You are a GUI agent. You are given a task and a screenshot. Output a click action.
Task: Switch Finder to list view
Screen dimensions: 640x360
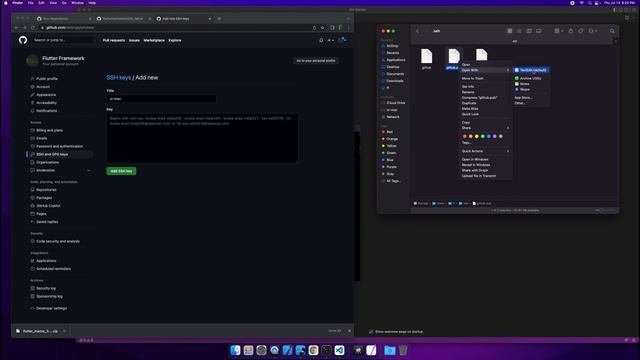point(519,31)
